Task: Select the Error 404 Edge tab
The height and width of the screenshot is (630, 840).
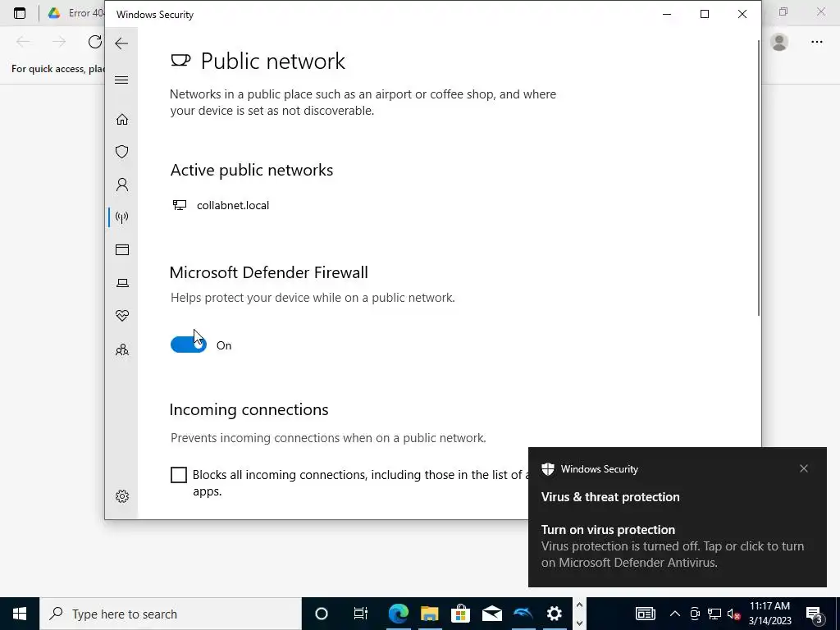Action: [75, 13]
